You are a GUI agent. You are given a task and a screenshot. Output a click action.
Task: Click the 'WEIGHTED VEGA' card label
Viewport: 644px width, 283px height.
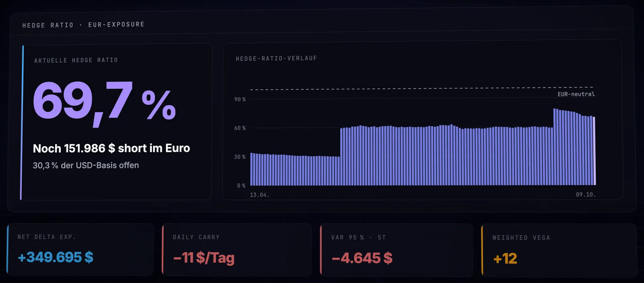coord(521,238)
